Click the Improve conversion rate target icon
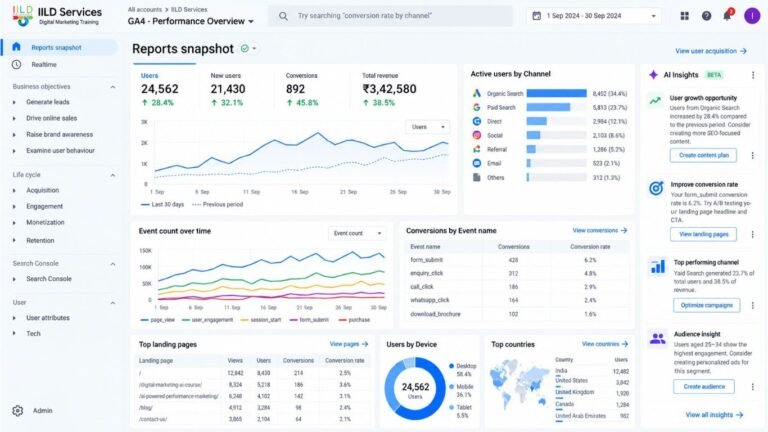Viewport: 768px width, 432px height. point(656,188)
